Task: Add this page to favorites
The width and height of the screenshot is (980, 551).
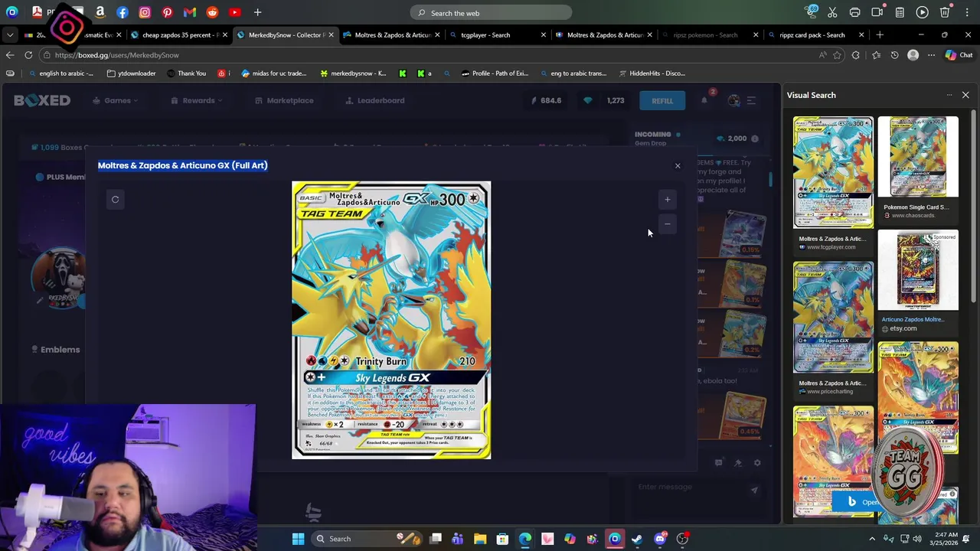Action: click(837, 55)
